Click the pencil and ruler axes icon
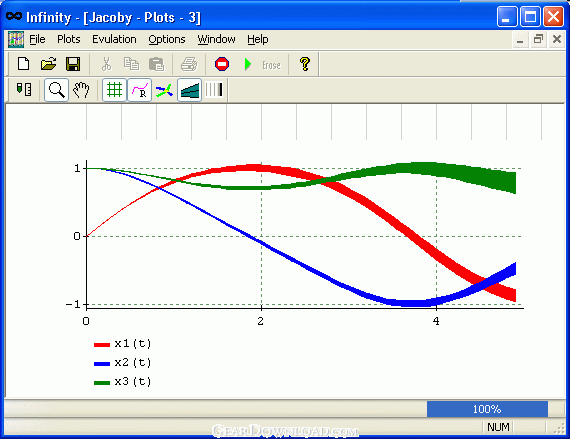 [x=24, y=89]
